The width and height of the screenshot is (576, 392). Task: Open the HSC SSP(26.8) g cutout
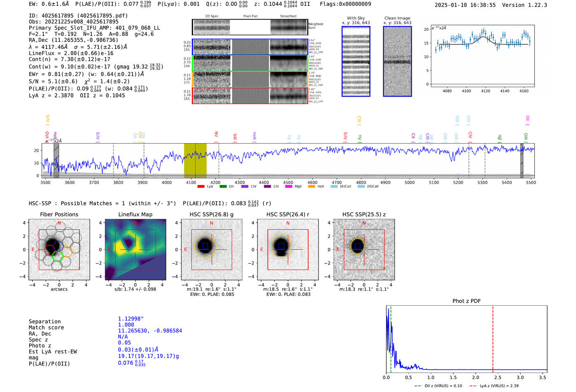211,250
